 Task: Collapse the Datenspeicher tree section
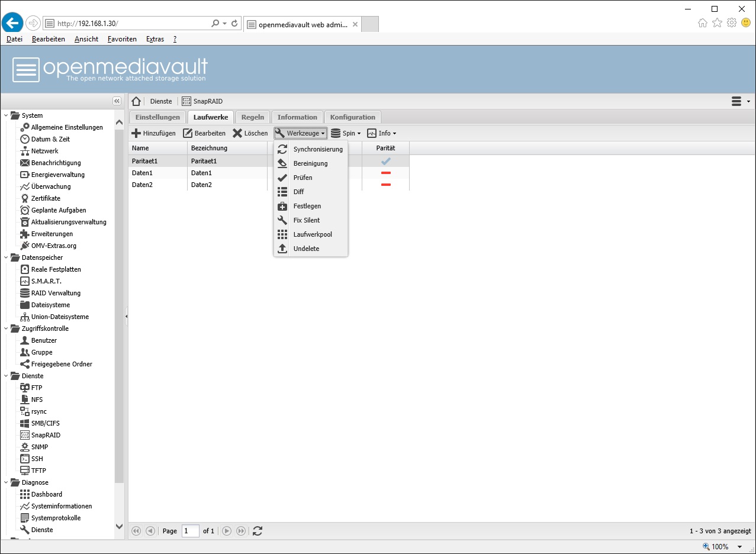[x=7, y=257]
